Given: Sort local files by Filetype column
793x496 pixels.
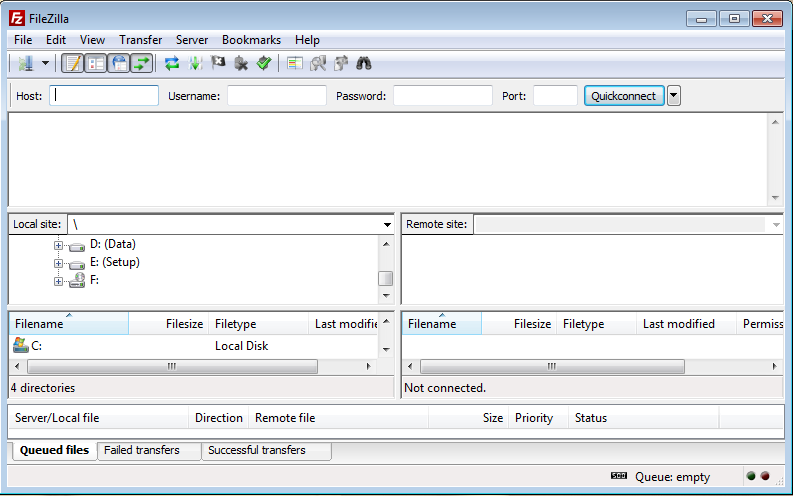Looking at the screenshot, I should pos(258,324).
